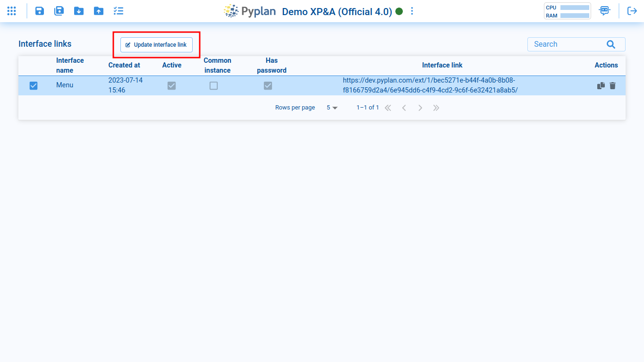Click the CPU and RAM usage indicator
Image resolution: width=644 pixels, height=362 pixels.
pos(567,11)
